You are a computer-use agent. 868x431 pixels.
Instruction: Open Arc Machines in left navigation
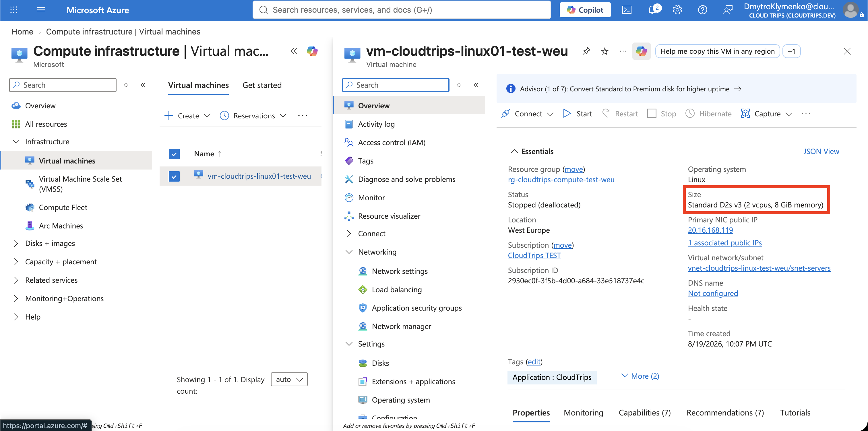point(61,226)
